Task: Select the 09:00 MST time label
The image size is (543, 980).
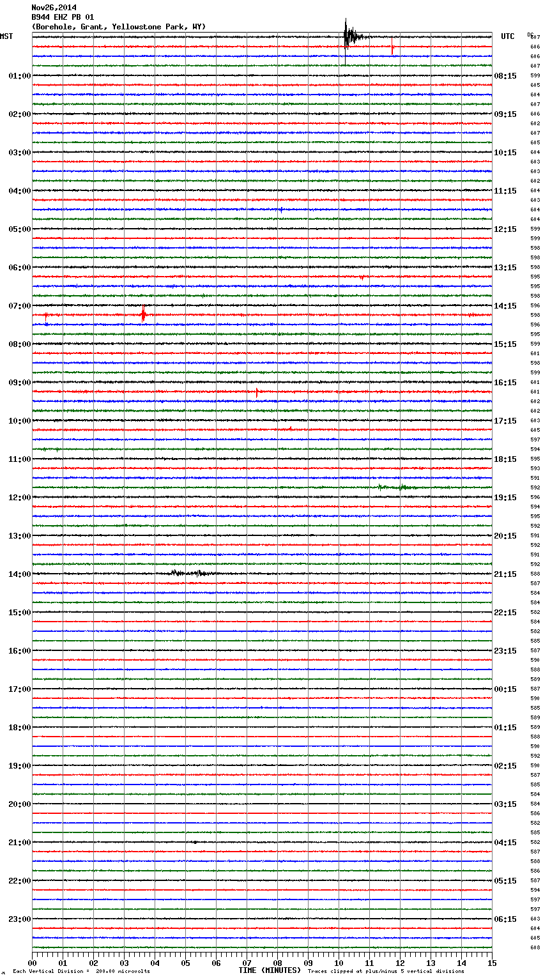Action: pos(20,383)
